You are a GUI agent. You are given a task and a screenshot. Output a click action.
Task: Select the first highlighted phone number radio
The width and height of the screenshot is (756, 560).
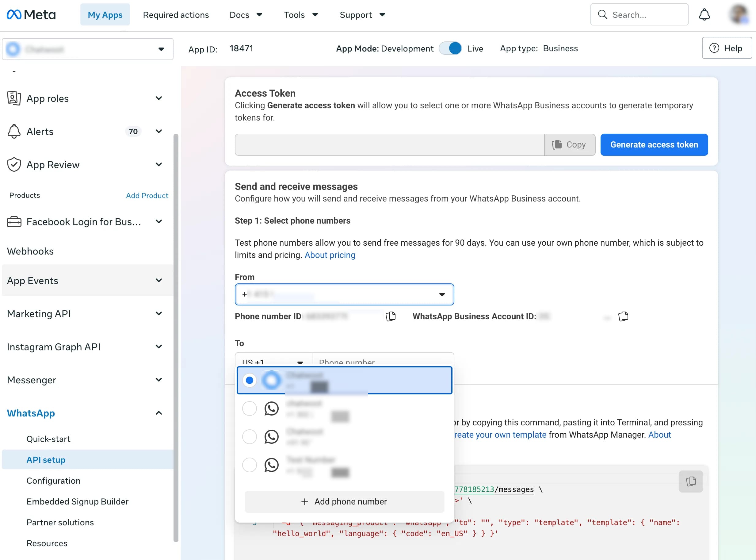[x=250, y=380]
